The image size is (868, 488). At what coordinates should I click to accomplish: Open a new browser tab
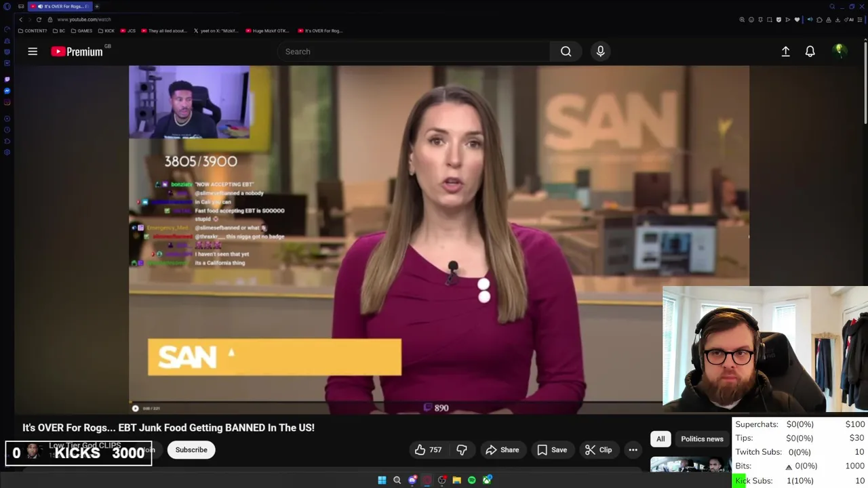[x=97, y=6]
